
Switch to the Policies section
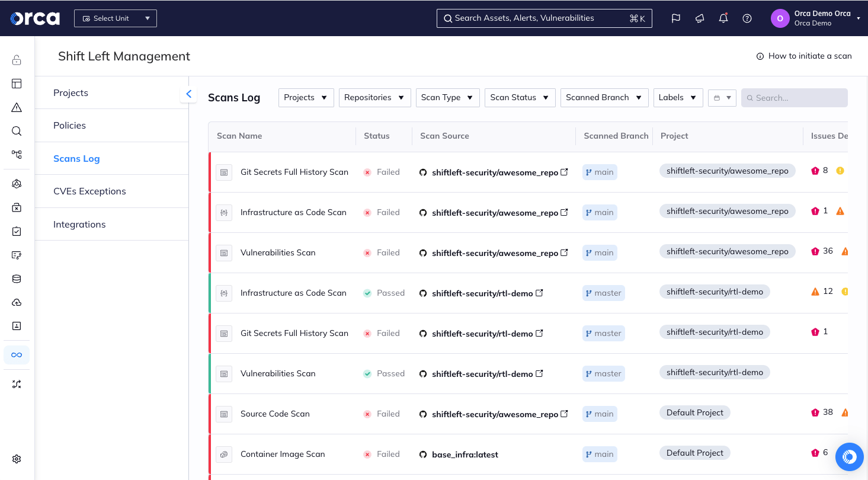69,125
